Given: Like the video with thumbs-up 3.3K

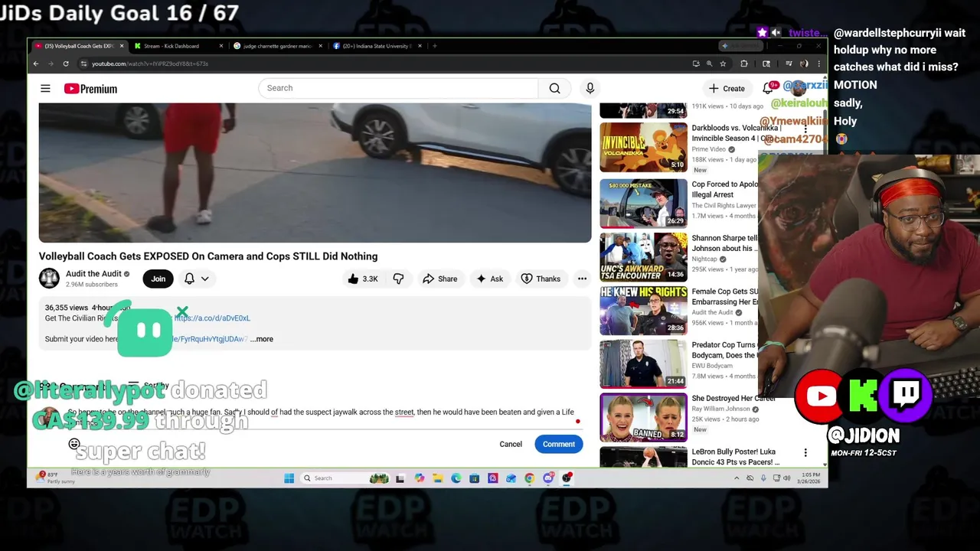Looking at the screenshot, I should (363, 279).
